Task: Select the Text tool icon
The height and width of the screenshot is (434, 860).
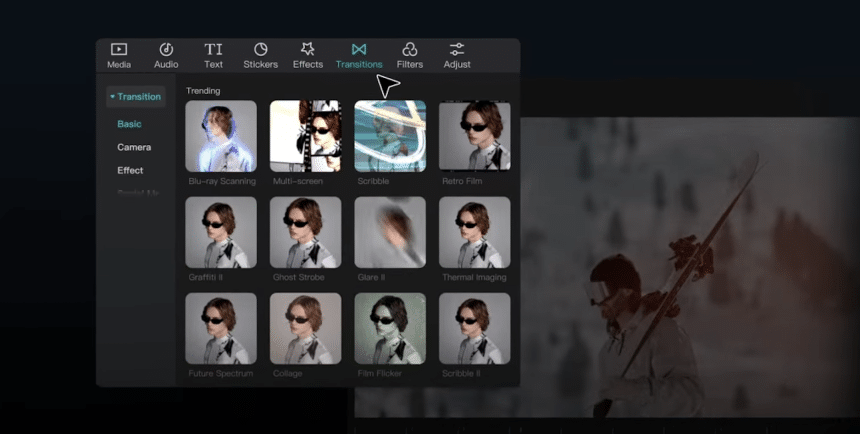Action: click(x=213, y=50)
